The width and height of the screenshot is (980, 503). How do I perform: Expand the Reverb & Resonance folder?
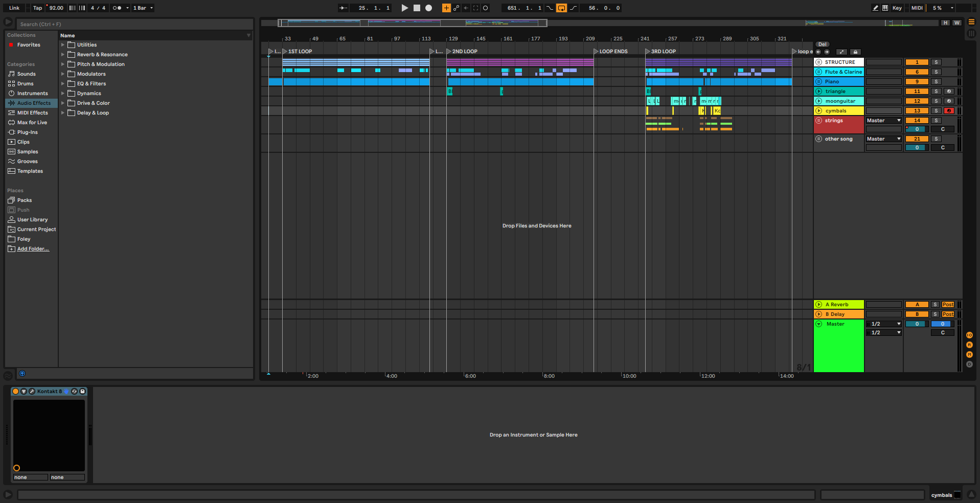pos(63,55)
